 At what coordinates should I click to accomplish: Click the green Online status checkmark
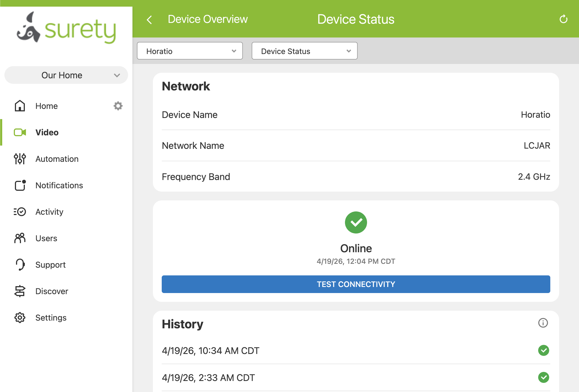click(x=356, y=222)
